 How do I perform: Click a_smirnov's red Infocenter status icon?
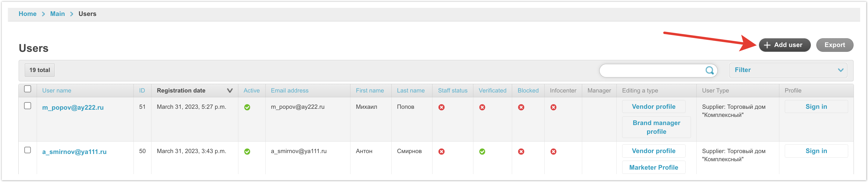coord(553,152)
